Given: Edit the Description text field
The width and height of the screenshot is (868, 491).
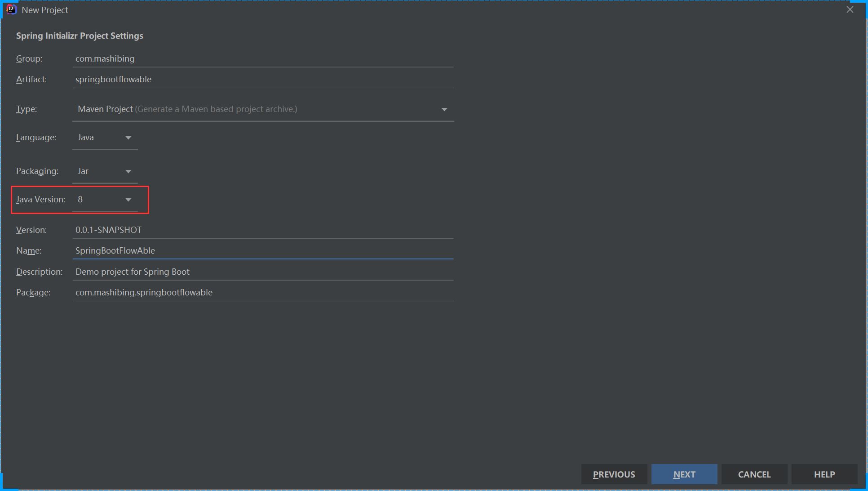Looking at the screenshot, I should pyautogui.click(x=263, y=272).
